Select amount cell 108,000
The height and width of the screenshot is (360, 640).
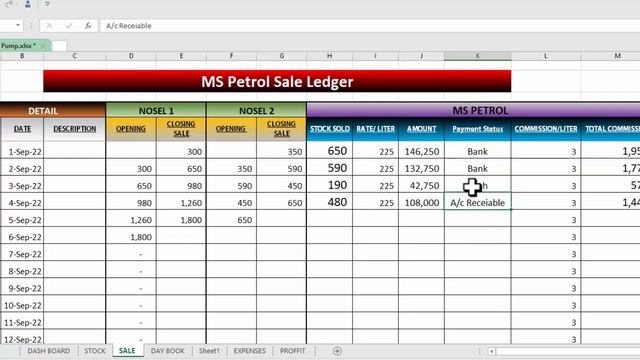click(x=422, y=202)
